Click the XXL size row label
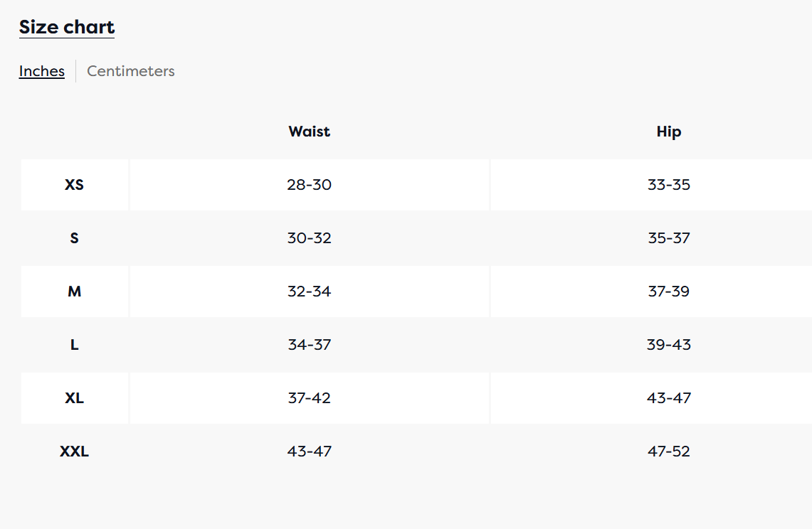Image resolution: width=812 pixels, height=529 pixels. tap(74, 451)
